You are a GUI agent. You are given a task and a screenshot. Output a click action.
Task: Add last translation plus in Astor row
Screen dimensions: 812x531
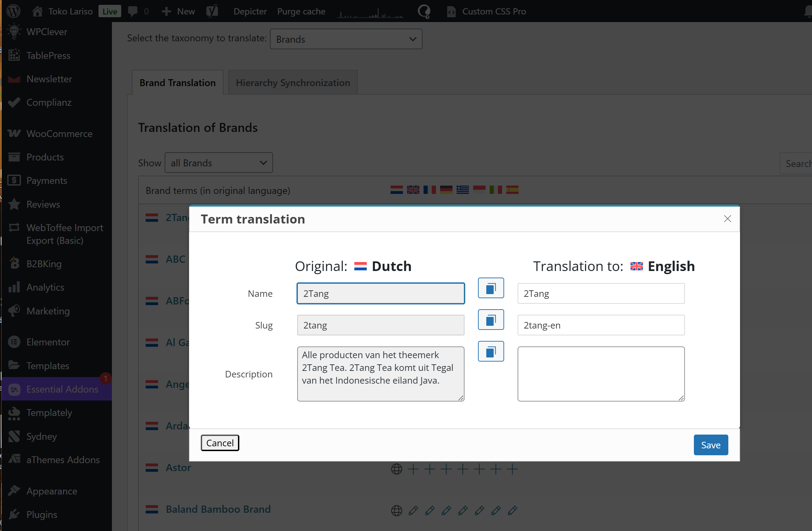click(512, 469)
